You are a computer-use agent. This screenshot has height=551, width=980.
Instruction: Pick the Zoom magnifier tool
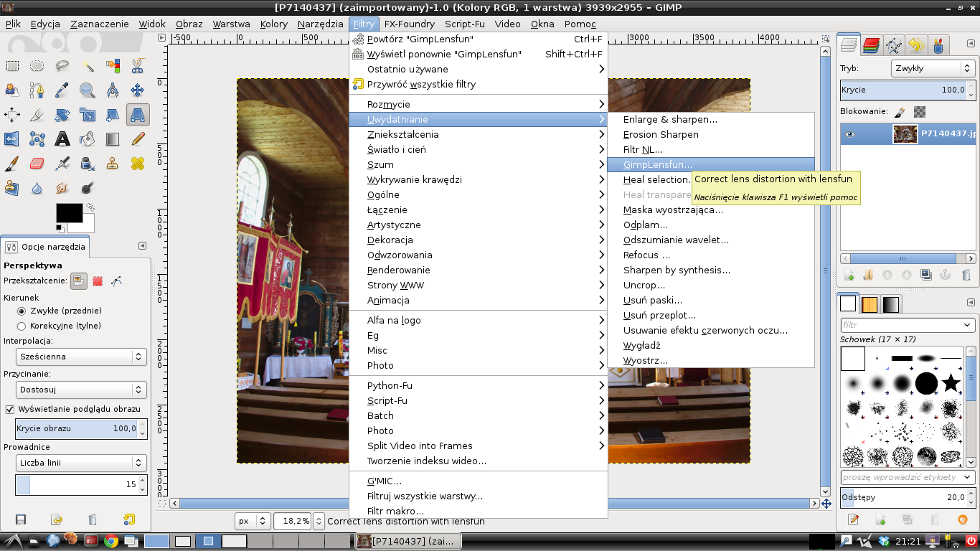88,90
